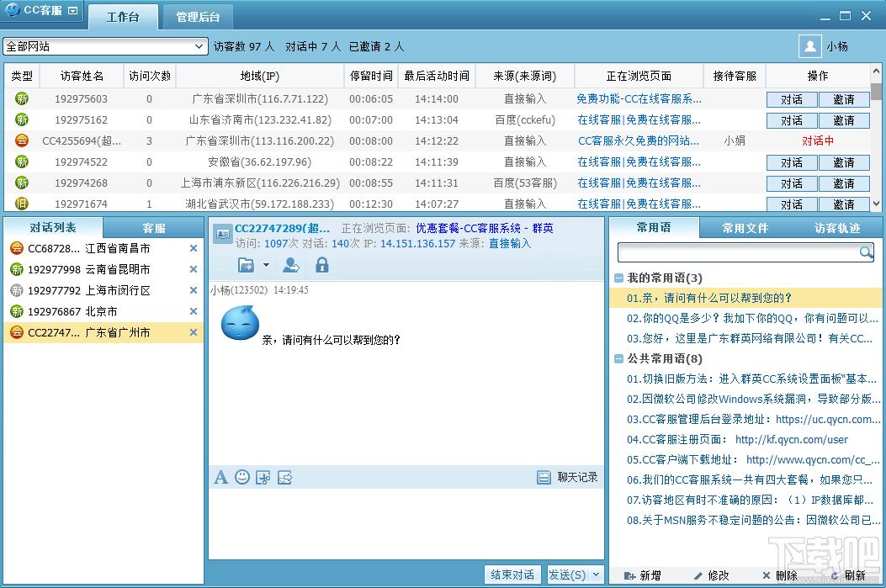This screenshot has width=886, height=588.
Task: Collapse the 公共常用语(8) group
Action: click(x=618, y=358)
